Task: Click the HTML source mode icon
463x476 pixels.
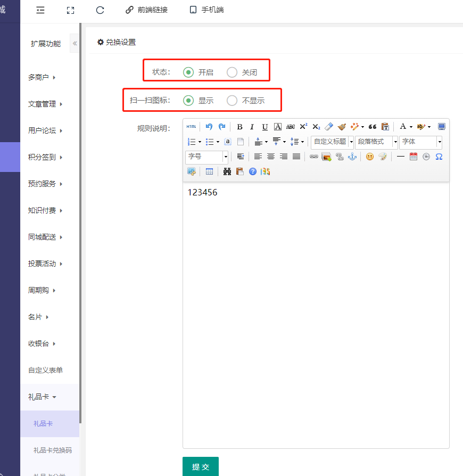Action: point(191,127)
